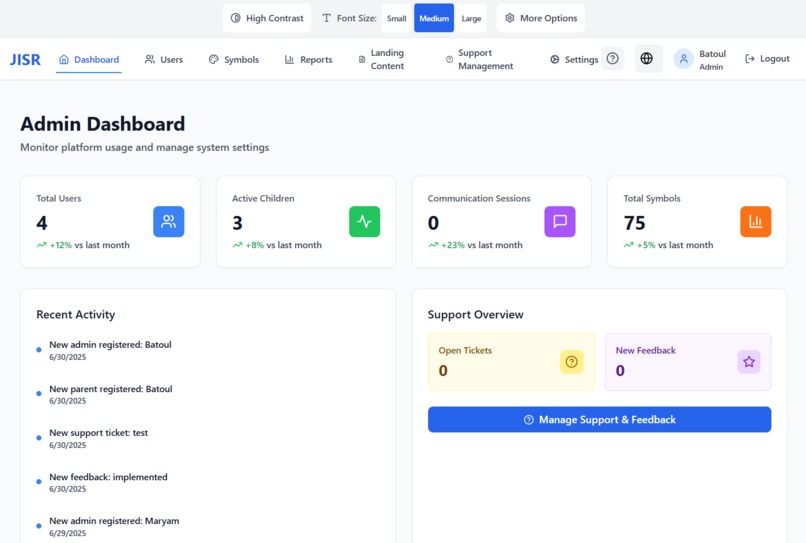Open Settings in the navigation bar

(574, 60)
